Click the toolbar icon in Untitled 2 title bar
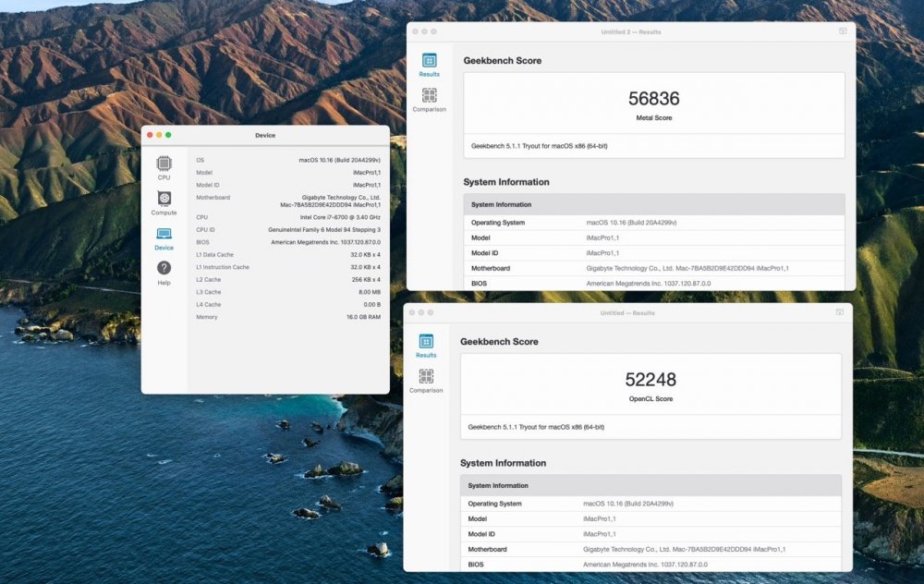924x584 pixels. click(x=843, y=31)
